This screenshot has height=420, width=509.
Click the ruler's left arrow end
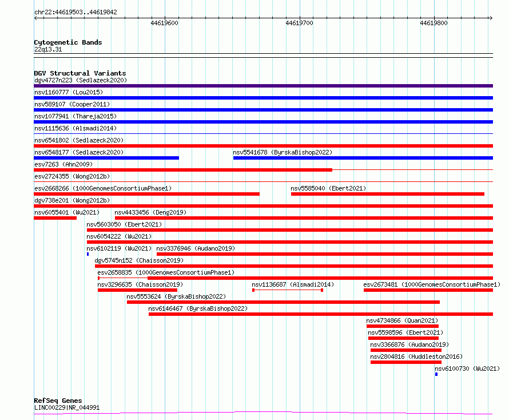pos(35,18)
